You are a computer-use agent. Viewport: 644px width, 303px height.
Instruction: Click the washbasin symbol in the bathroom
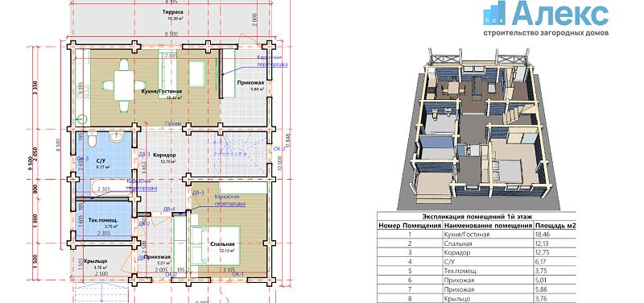(117, 137)
